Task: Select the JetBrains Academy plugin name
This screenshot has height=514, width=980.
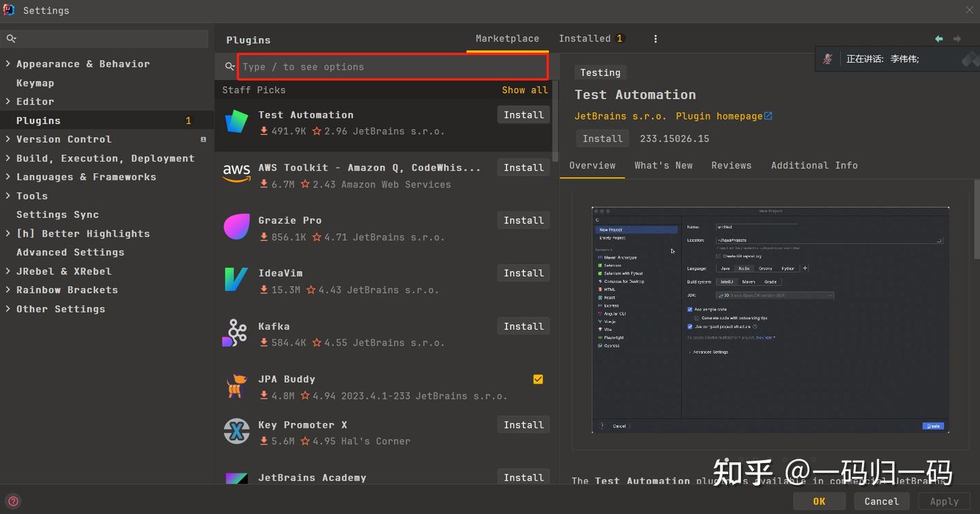Action: point(312,478)
